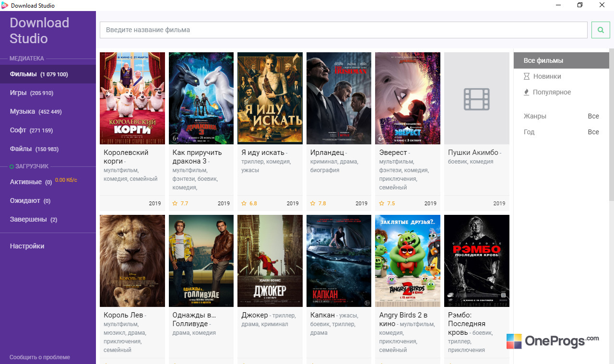
Task: Click the 2019 year on Пушки Акимбо card
Action: click(x=499, y=203)
